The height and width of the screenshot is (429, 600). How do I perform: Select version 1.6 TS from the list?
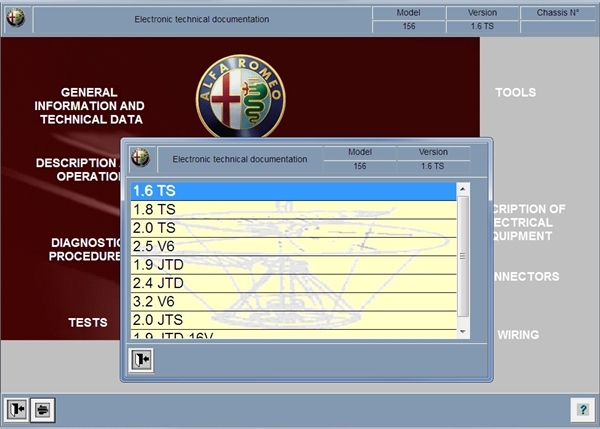[293, 191]
